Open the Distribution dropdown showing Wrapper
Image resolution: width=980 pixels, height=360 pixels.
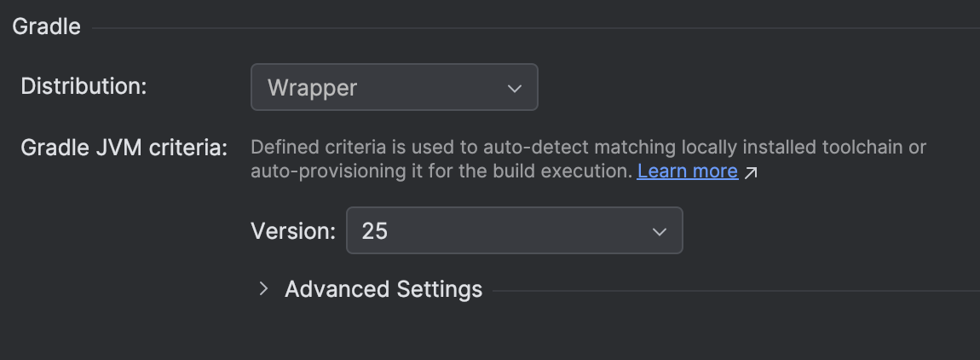(x=394, y=87)
